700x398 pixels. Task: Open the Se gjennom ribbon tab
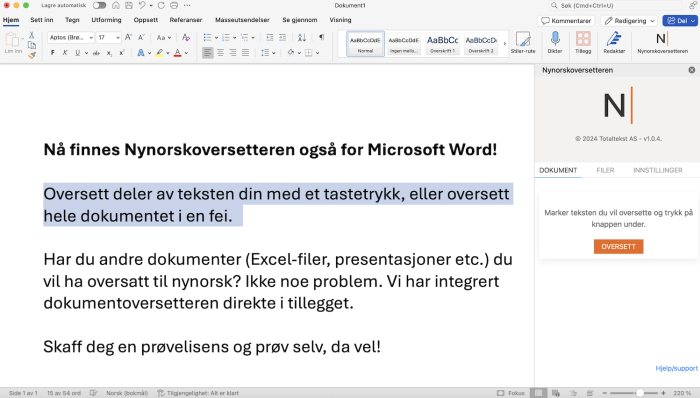click(300, 20)
